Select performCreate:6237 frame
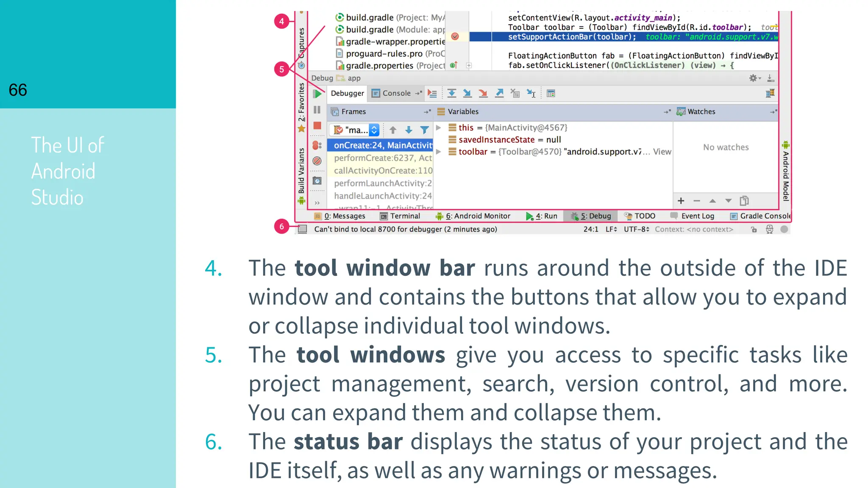The image size is (868, 488). click(x=380, y=158)
